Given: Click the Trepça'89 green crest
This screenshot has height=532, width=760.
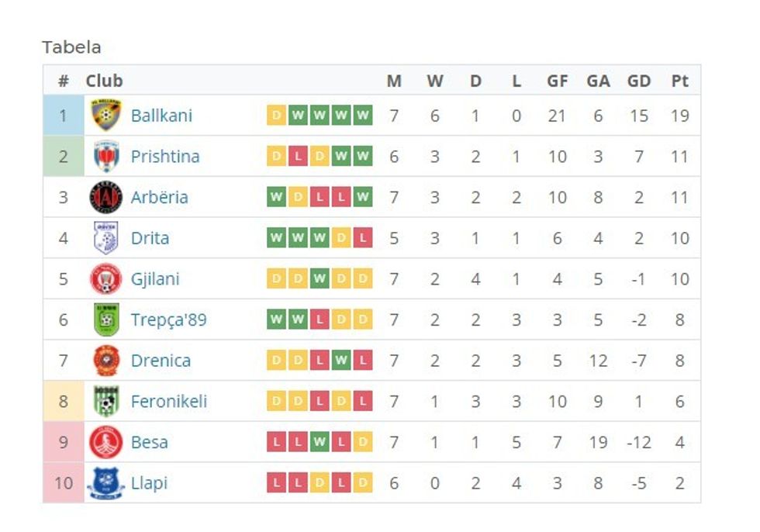Looking at the screenshot, I should coord(106,320).
